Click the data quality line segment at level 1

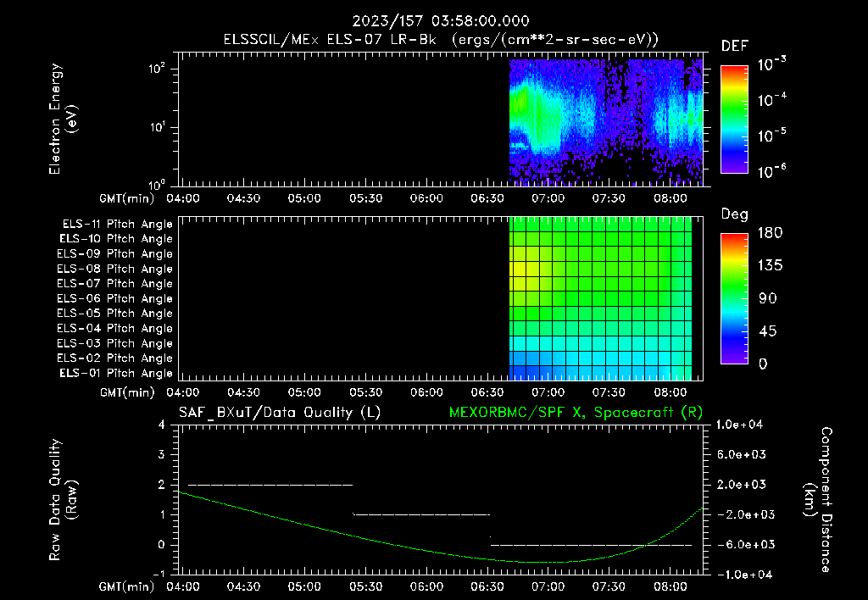pyautogui.click(x=421, y=514)
